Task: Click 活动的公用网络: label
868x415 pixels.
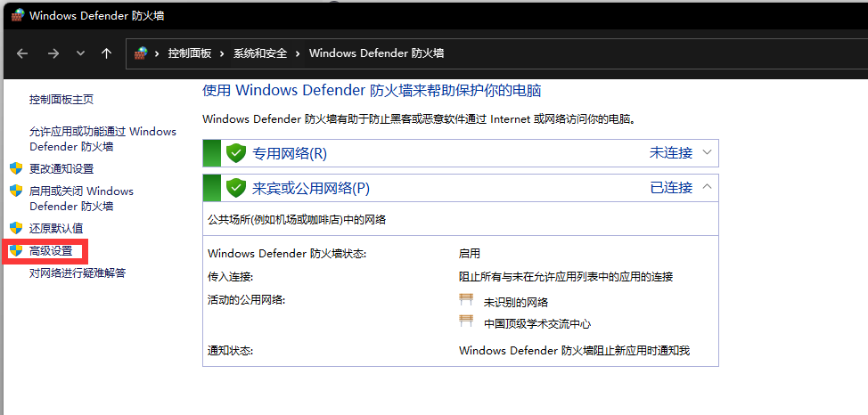Action: [x=246, y=300]
